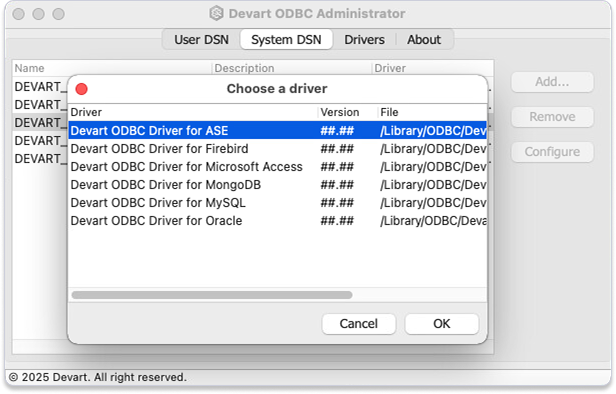Click version cell of Microsoft Access driver row
Image resolution: width=616 pixels, height=394 pixels.
pyautogui.click(x=337, y=167)
